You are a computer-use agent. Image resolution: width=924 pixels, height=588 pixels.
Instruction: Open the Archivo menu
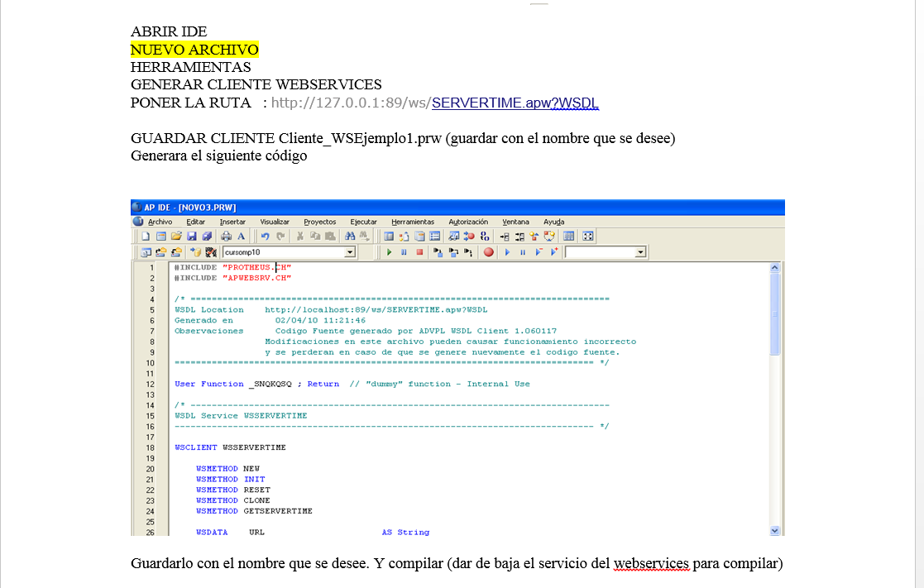160,222
